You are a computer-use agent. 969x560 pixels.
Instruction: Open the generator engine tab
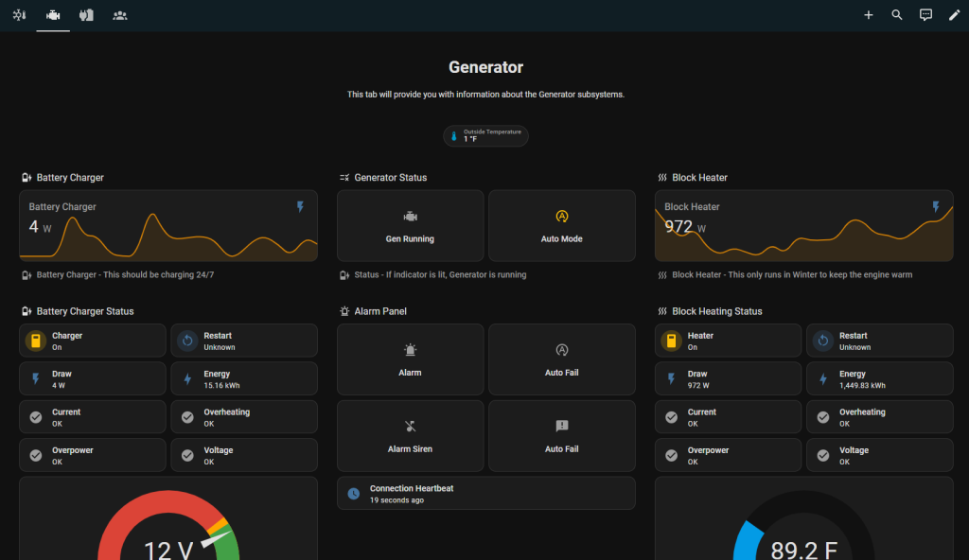[x=53, y=15]
